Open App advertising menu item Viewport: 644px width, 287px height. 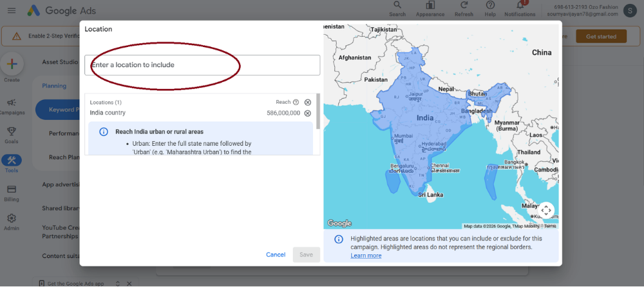[x=61, y=184]
